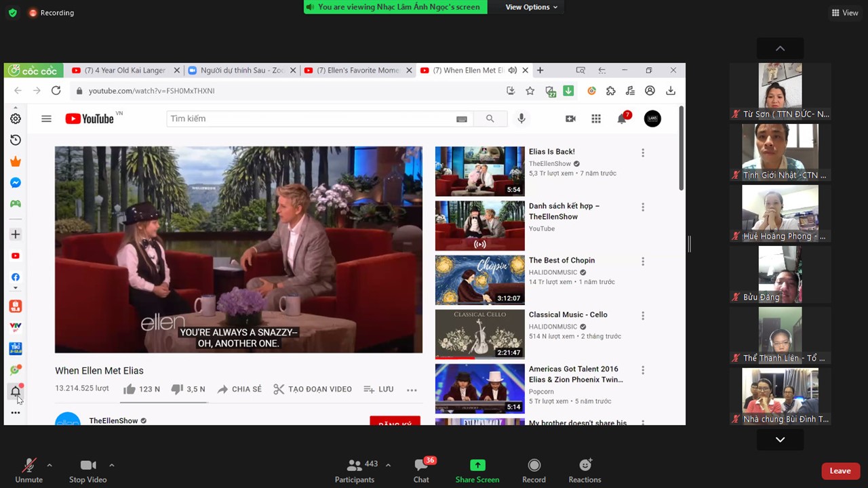This screenshot has width=868, height=488.
Task: Open Americas Got Talent 2016 video thumbnail
Action: tap(480, 388)
